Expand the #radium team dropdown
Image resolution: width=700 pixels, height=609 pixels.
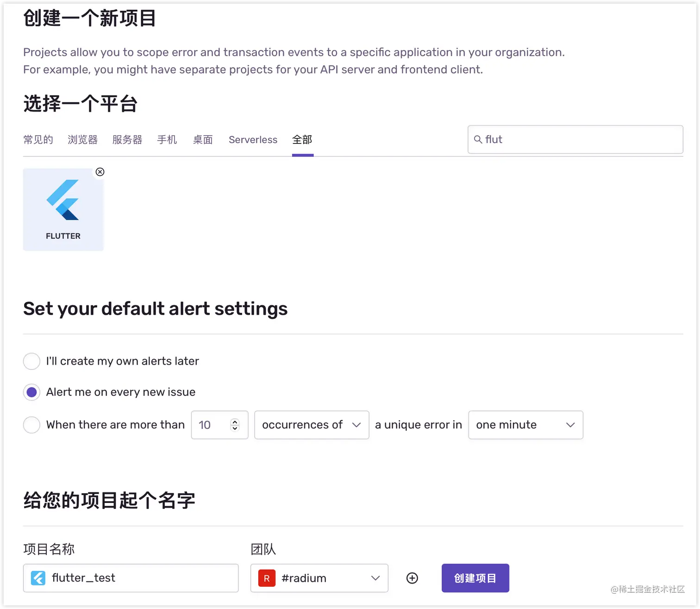click(x=319, y=578)
